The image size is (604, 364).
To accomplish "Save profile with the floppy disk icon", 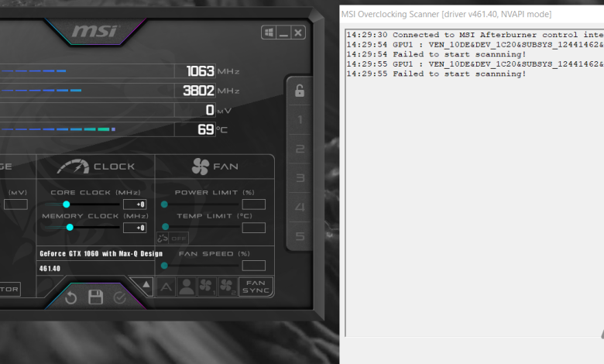I will coord(95,297).
